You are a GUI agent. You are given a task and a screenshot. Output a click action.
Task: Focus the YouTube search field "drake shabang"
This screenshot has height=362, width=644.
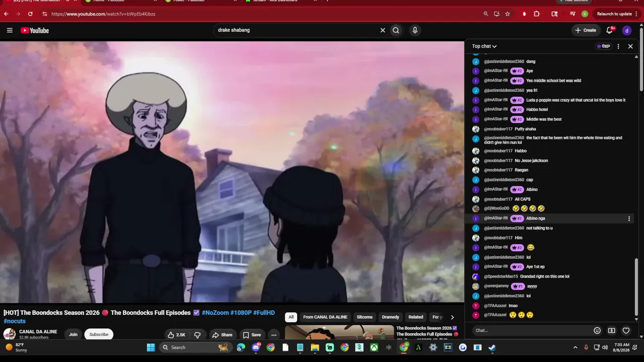coord(297,30)
